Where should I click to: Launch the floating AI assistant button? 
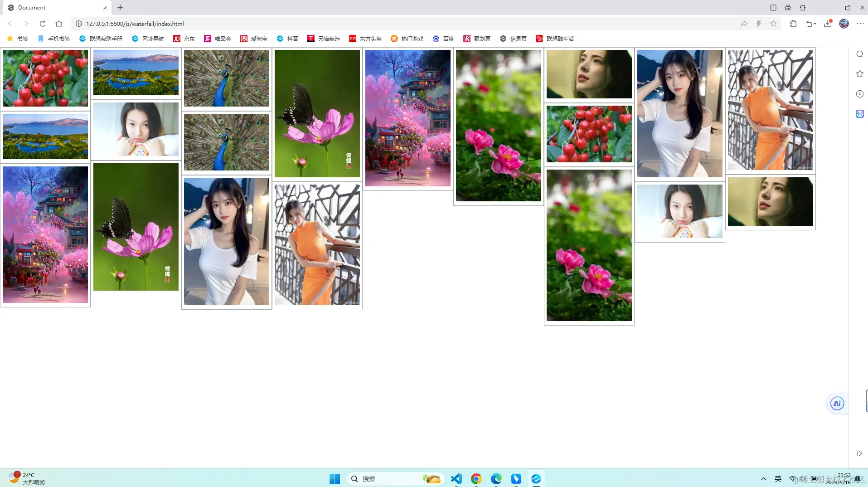click(x=837, y=404)
